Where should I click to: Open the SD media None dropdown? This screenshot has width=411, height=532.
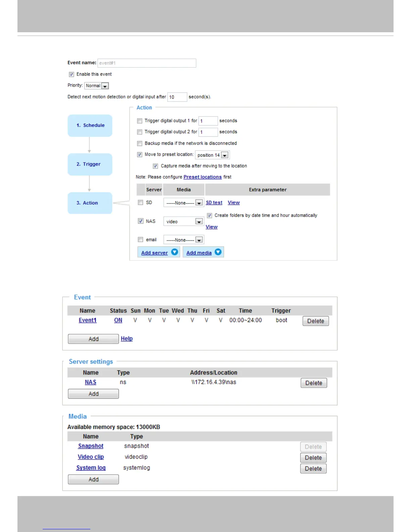point(184,203)
